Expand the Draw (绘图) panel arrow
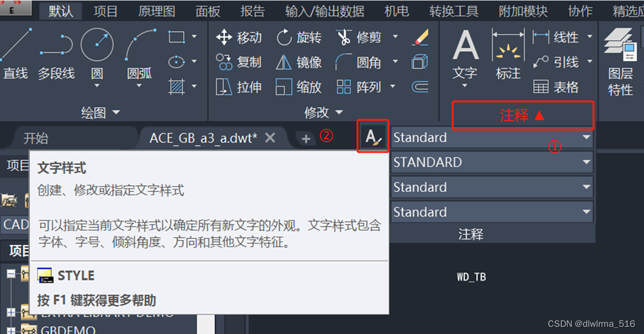The width and height of the screenshot is (644, 334). [x=116, y=112]
